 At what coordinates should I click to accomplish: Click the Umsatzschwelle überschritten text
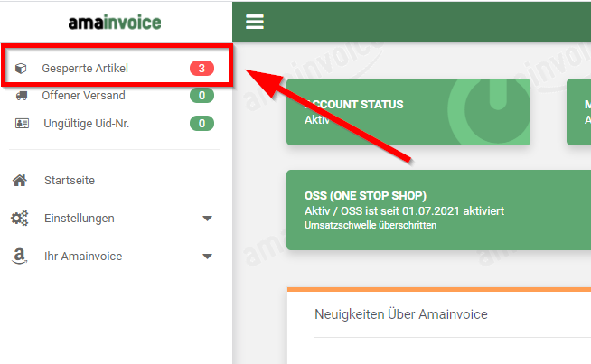coord(371,225)
